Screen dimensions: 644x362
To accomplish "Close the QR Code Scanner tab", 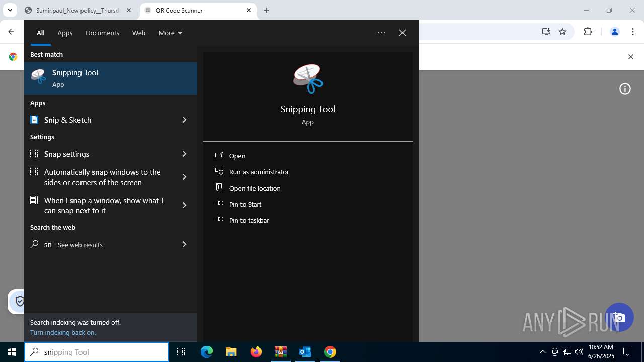I will coord(249,10).
